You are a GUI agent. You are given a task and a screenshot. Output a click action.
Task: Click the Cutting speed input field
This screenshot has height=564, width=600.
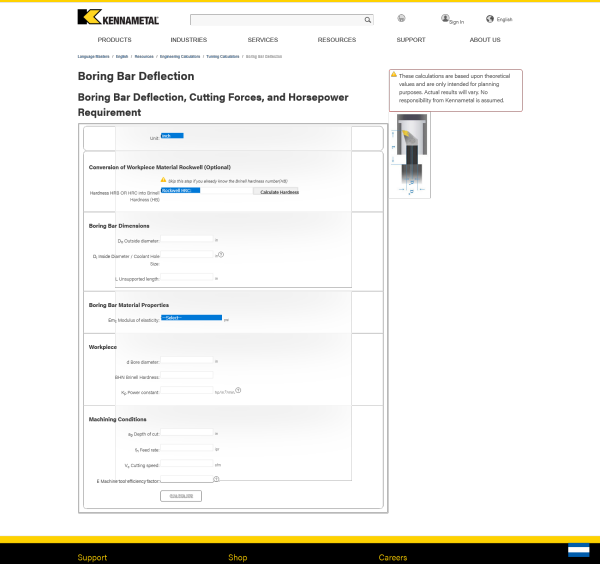(x=187, y=463)
